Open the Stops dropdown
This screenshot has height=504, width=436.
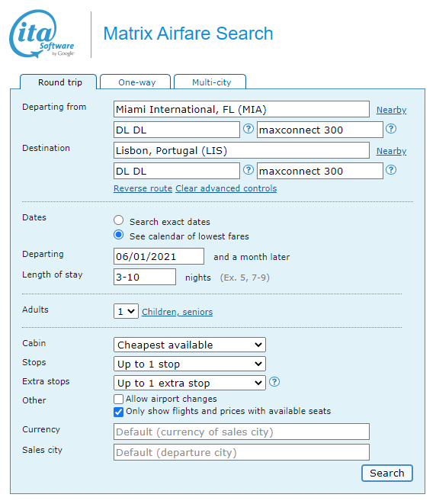coord(190,364)
